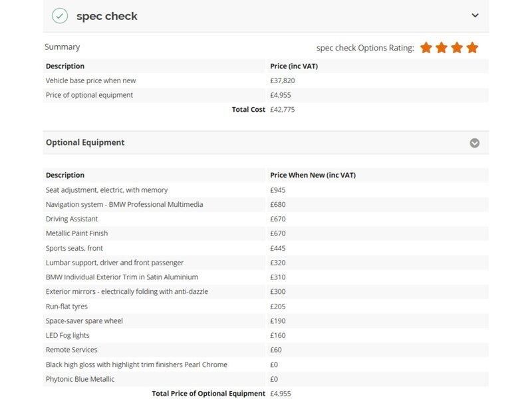Click the Price When New column header
Image resolution: width=532 pixels, height=399 pixels.
(313, 175)
